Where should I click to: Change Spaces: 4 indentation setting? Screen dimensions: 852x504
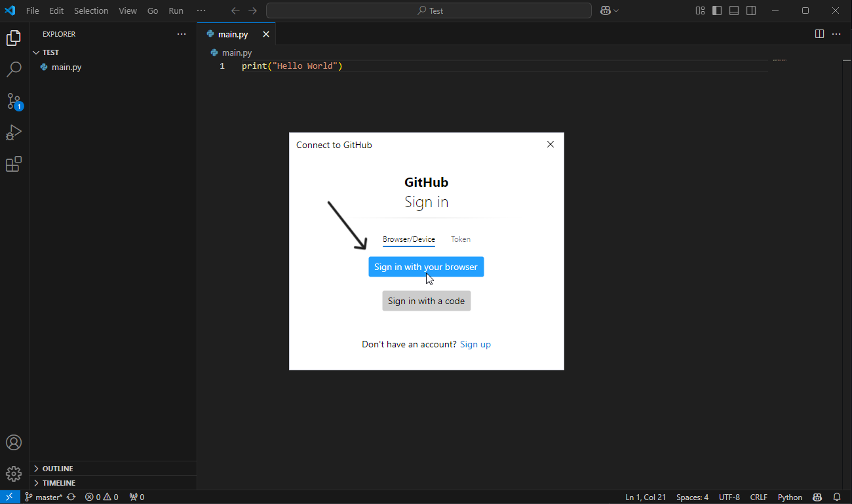[692, 497]
